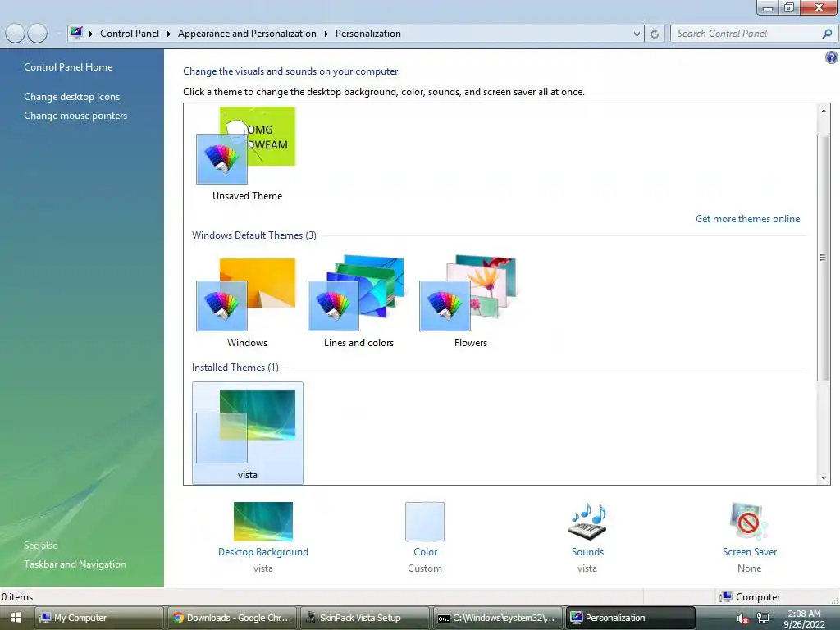The height and width of the screenshot is (630, 840).
Task: Switch to Downloads Google Chrome taskbar window
Action: (x=232, y=618)
